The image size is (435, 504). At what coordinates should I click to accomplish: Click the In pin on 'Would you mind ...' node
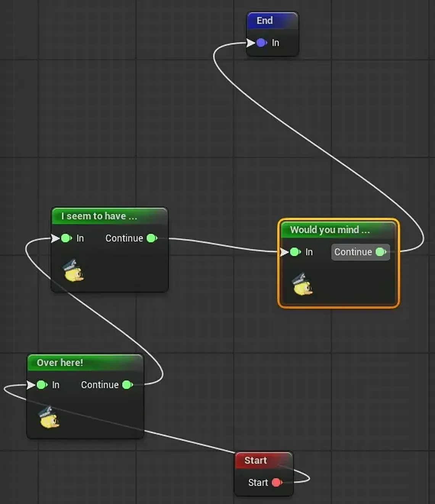pyautogui.click(x=295, y=252)
